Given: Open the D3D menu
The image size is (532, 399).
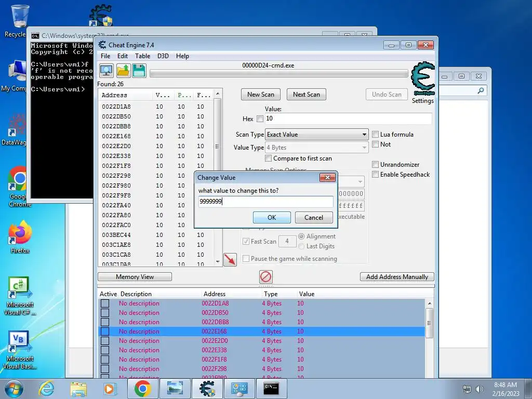Looking at the screenshot, I should 163,56.
